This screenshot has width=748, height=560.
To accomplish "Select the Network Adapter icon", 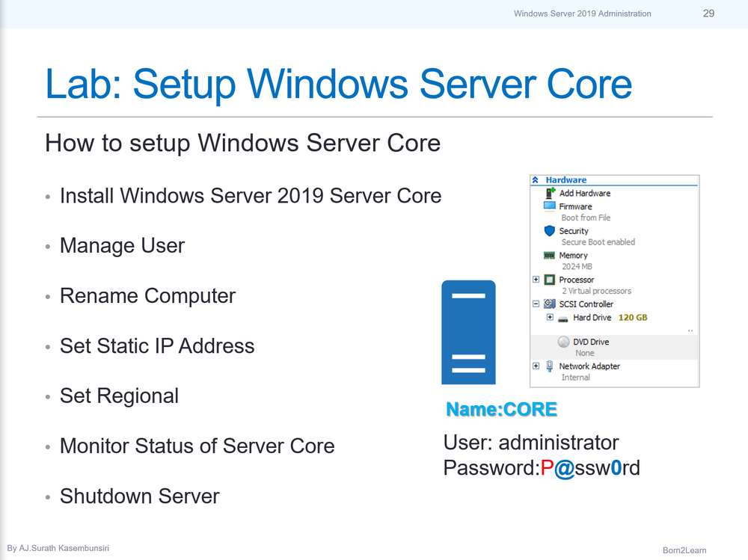I will coord(549,364).
